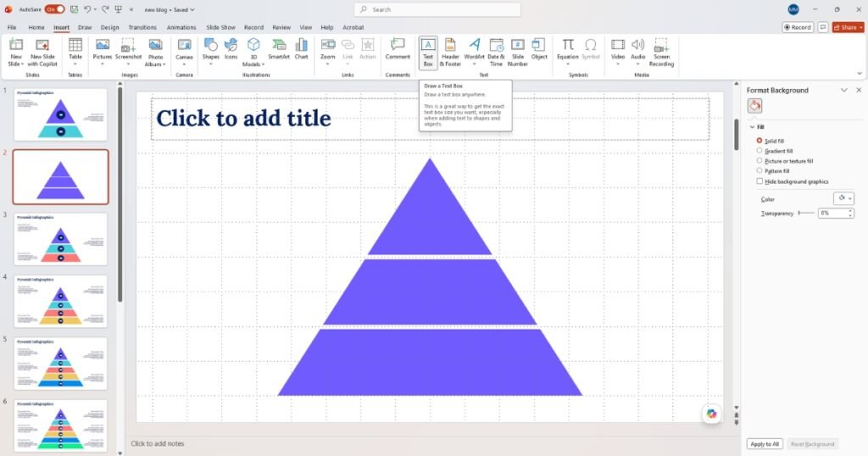Click the title placeholder text
This screenshot has height=456, width=868.
tap(243, 118)
